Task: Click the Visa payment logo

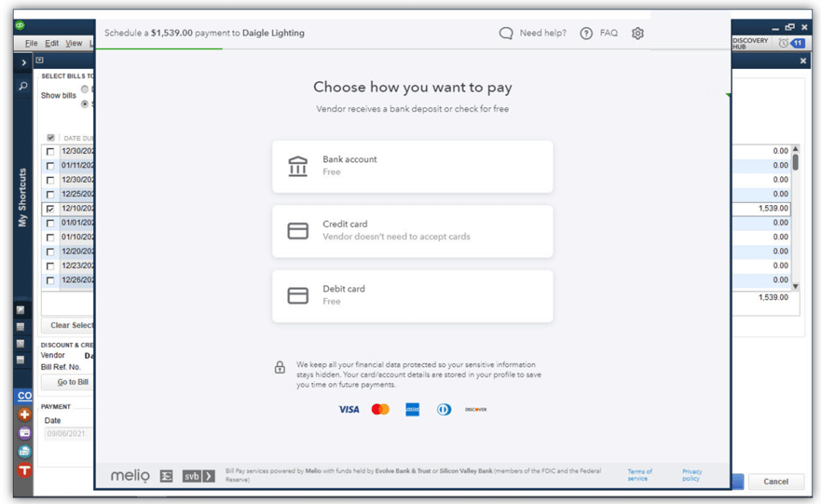Action: pyautogui.click(x=349, y=409)
